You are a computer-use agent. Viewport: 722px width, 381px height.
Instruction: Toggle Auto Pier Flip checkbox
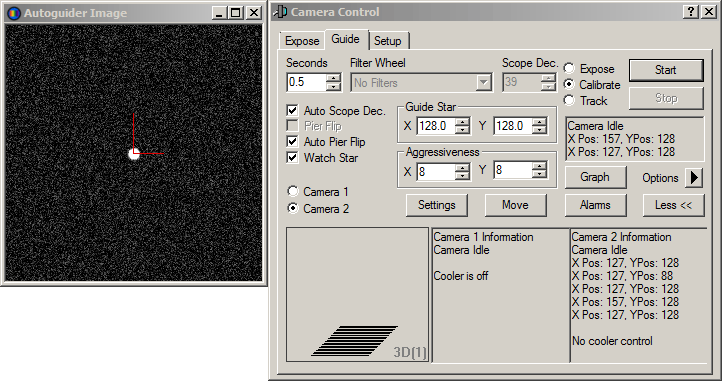point(292,141)
